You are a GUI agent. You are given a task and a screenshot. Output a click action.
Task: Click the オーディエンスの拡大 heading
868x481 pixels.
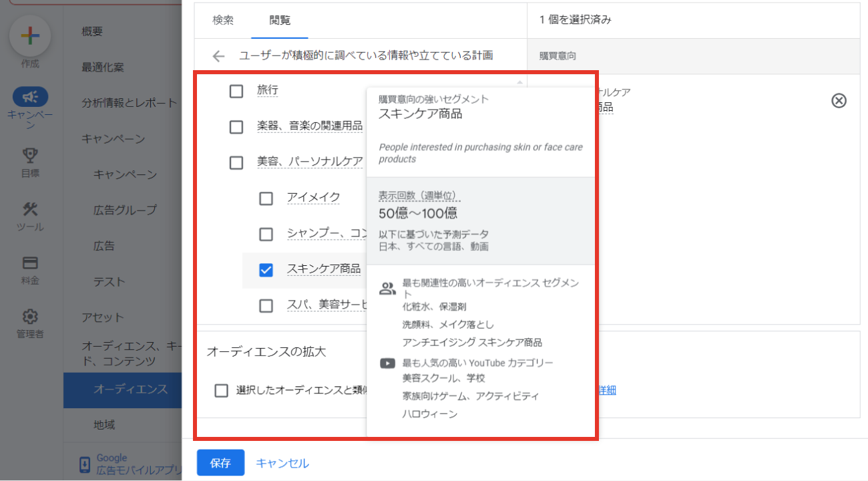[266, 351]
